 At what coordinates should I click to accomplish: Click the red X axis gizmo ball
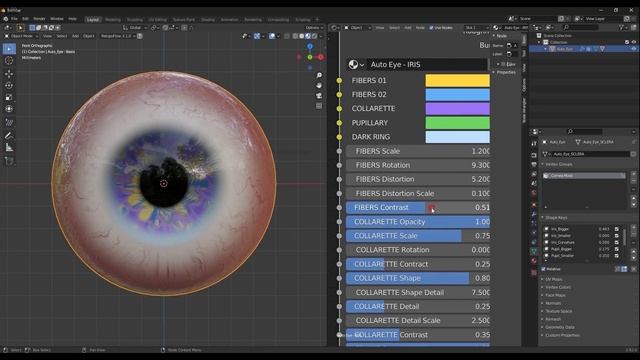[x=321, y=57]
